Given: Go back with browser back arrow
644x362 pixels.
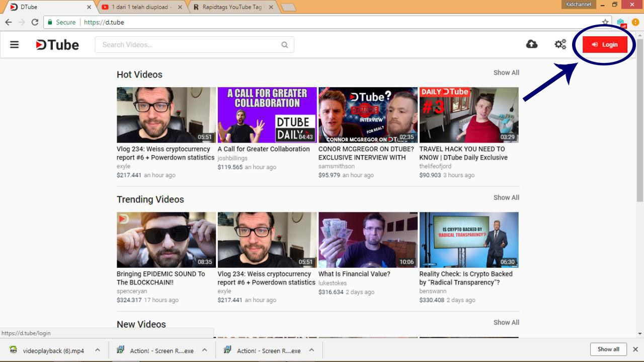Looking at the screenshot, I should pos(8,22).
